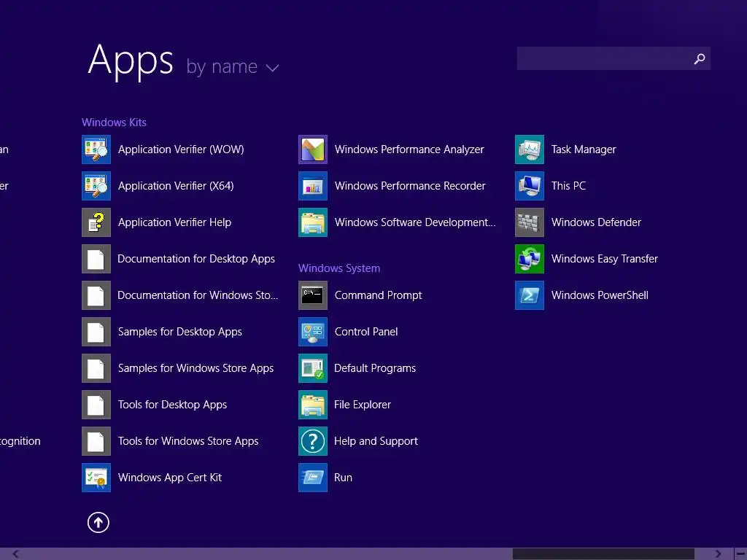Screen dimensions: 747x560
Task: Select the 'This PC' label text
Action: 568,186
